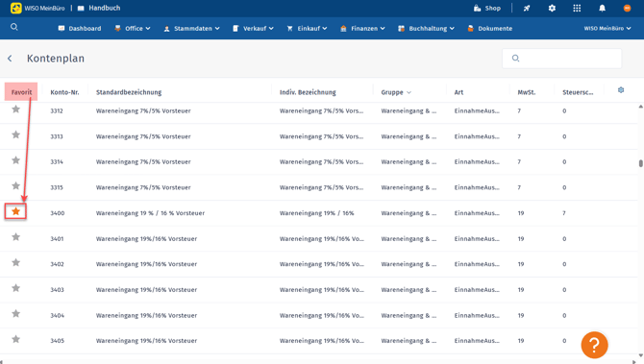Click Steuerschlüssel value 7 in row 3400
644x364 pixels.
[564, 213]
